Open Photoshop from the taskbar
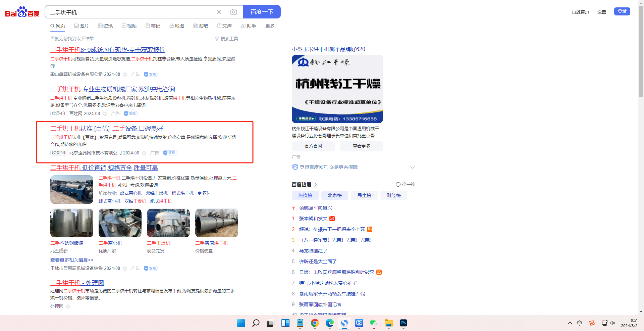The width and height of the screenshot is (644, 331). [x=404, y=323]
